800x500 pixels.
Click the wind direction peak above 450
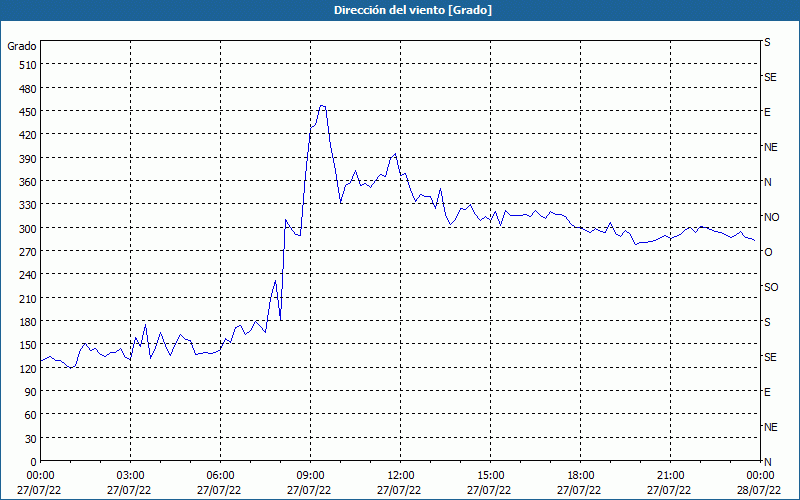[322, 106]
